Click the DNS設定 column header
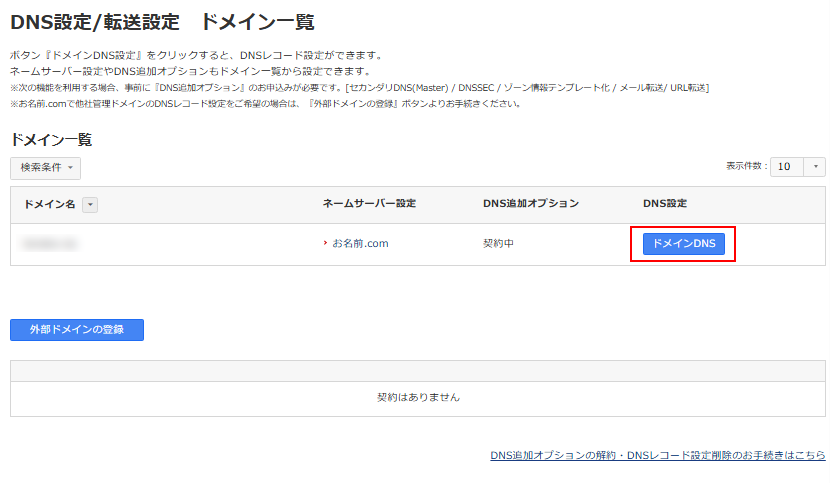 pyautogui.click(x=665, y=204)
